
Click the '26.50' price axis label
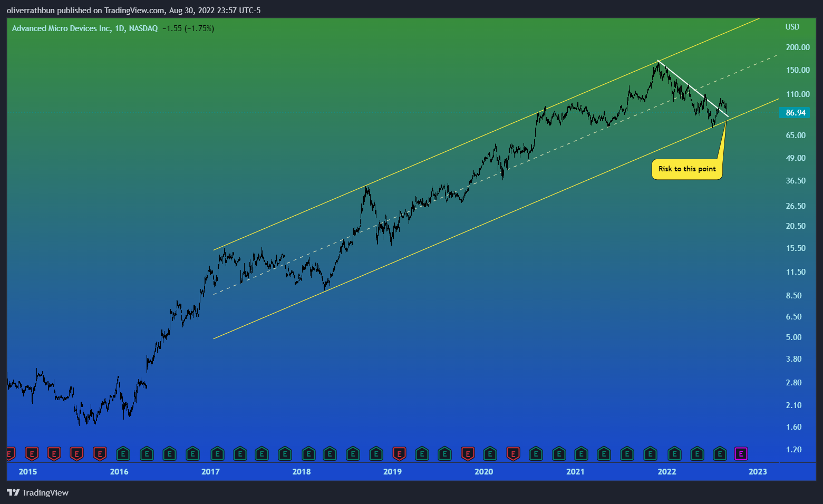coord(796,206)
